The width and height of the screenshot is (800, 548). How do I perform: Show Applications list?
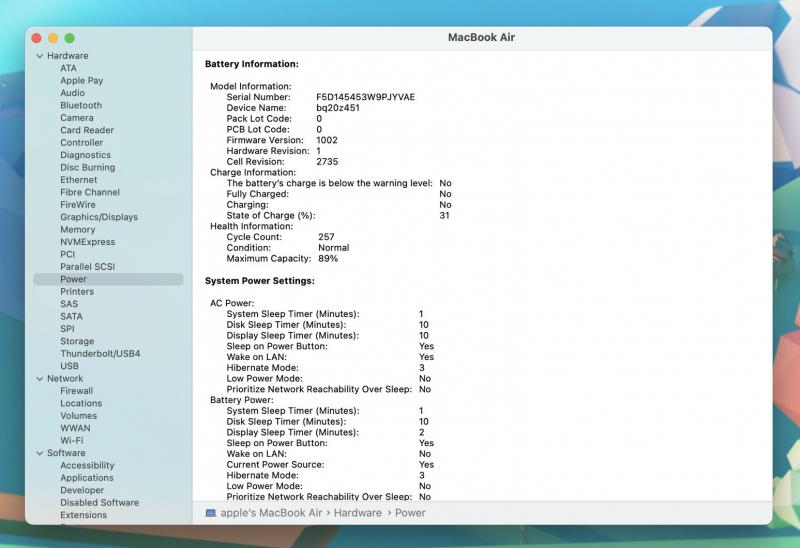pos(87,478)
